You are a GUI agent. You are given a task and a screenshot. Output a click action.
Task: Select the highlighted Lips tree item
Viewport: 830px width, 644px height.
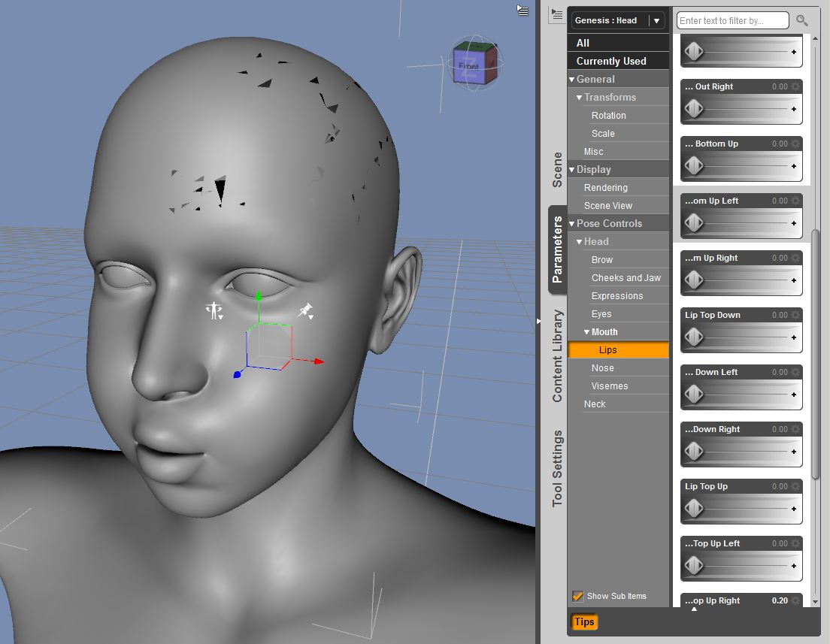(x=618, y=349)
